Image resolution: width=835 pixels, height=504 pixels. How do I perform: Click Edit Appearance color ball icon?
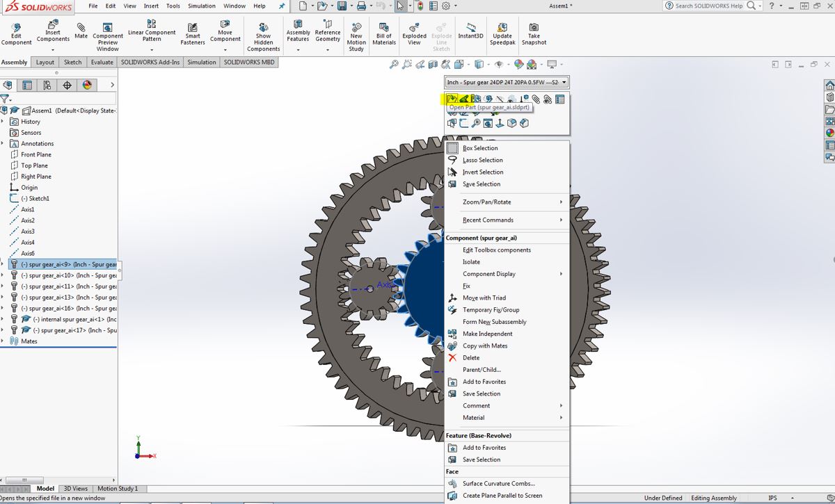(x=518, y=65)
